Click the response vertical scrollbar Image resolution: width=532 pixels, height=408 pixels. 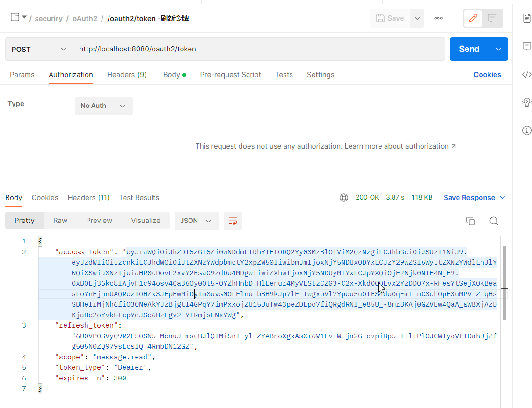tap(504, 283)
